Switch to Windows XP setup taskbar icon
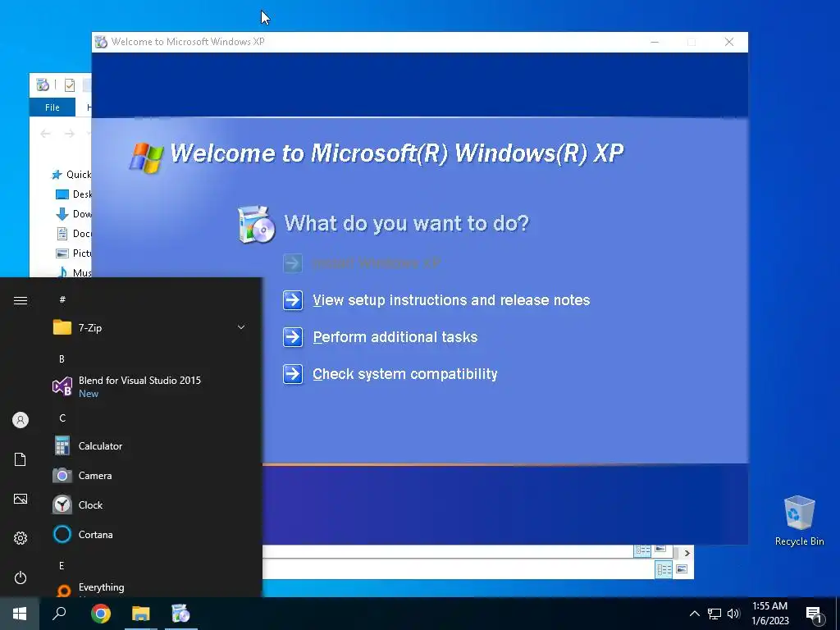The width and height of the screenshot is (840, 630). (x=181, y=614)
